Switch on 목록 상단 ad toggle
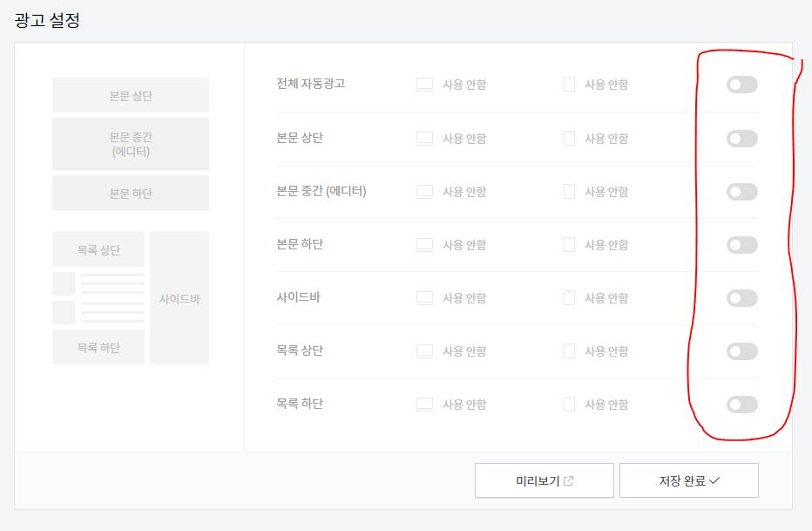The image size is (812, 531). 741,351
